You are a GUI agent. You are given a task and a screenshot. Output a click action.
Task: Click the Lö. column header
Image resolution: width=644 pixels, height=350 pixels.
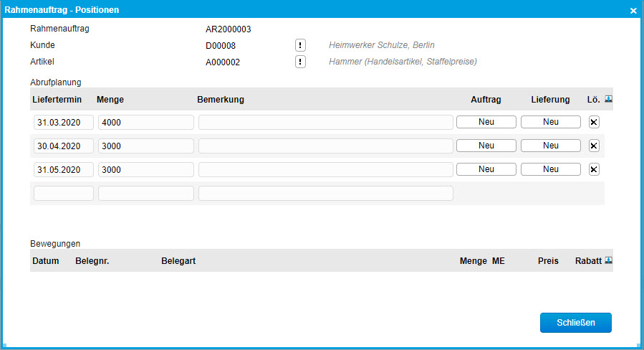pyautogui.click(x=593, y=100)
